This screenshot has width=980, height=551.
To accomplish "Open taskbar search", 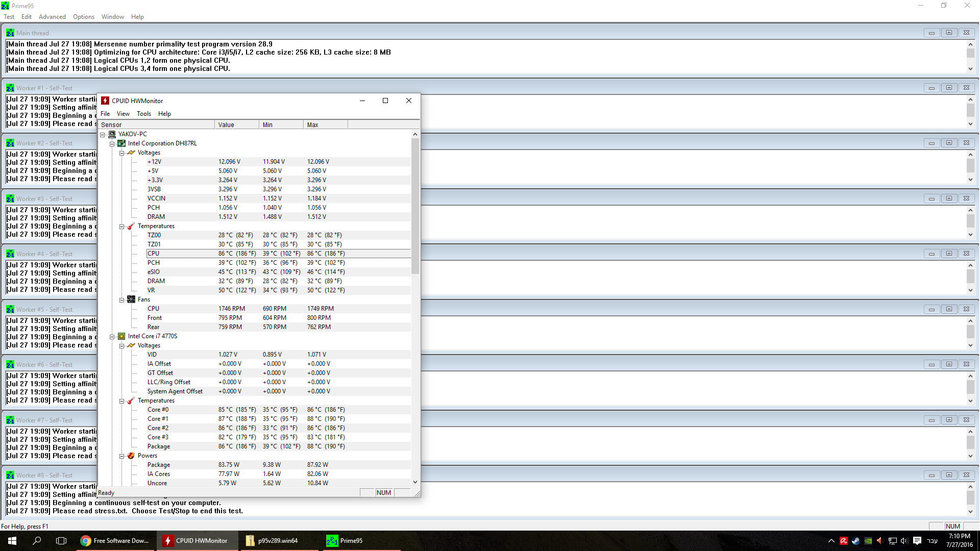I will click(37, 541).
